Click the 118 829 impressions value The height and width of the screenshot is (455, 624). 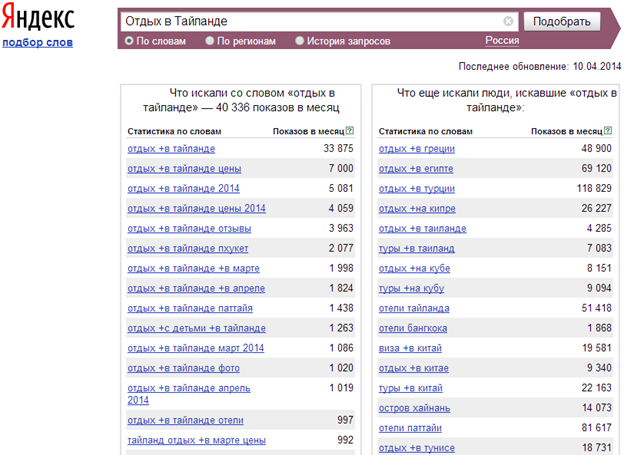(594, 188)
